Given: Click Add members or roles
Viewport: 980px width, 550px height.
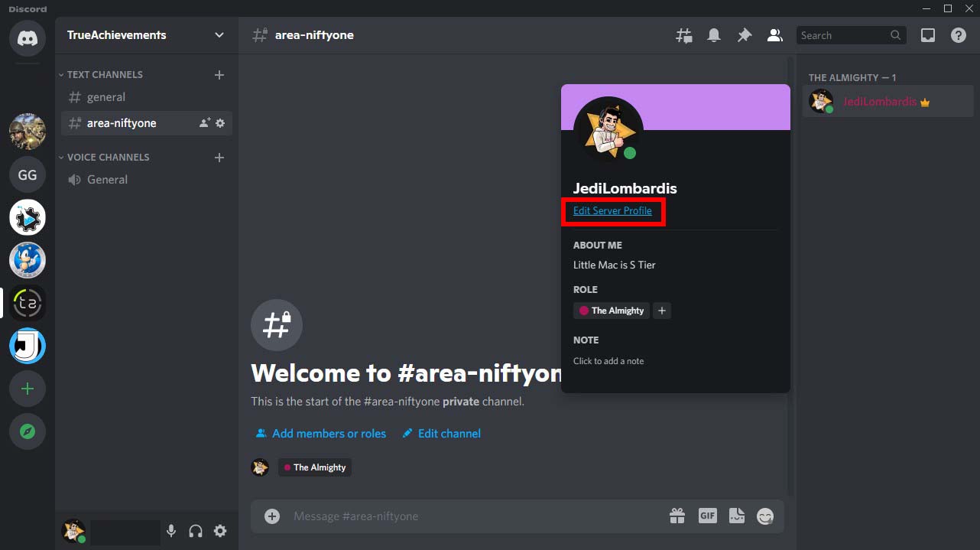Looking at the screenshot, I should click(329, 433).
